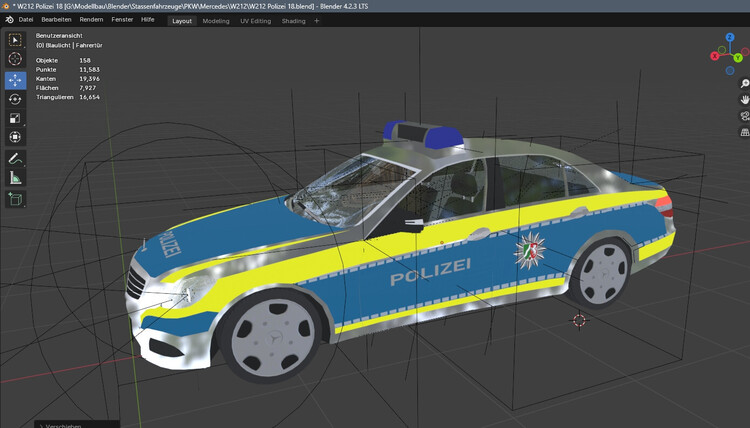Choose the Move tool
This screenshot has height=428, width=750.
tap(15, 80)
